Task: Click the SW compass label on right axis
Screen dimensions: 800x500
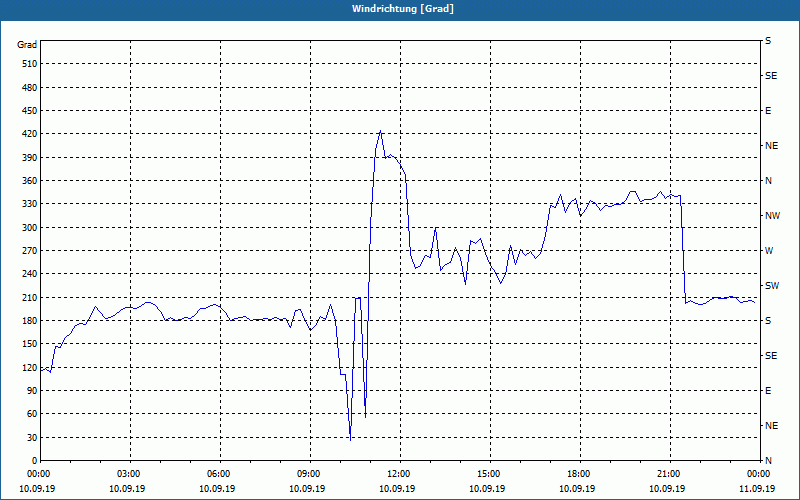Action: (x=772, y=286)
